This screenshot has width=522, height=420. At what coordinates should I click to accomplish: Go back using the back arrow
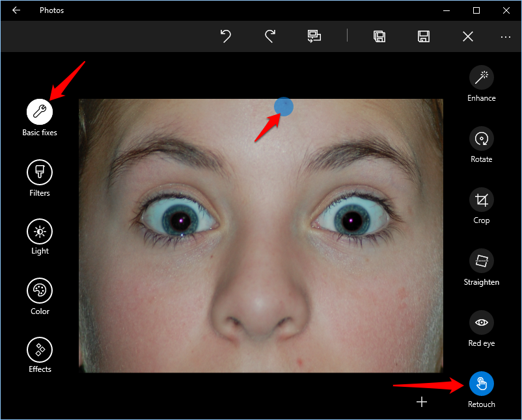[x=16, y=10]
